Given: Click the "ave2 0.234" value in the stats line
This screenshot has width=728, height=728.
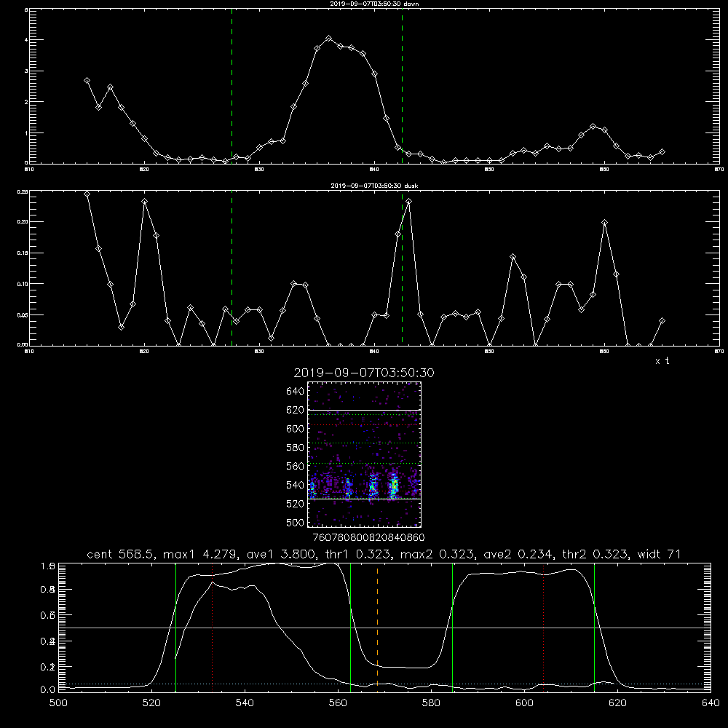Looking at the screenshot, I should [x=518, y=554].
